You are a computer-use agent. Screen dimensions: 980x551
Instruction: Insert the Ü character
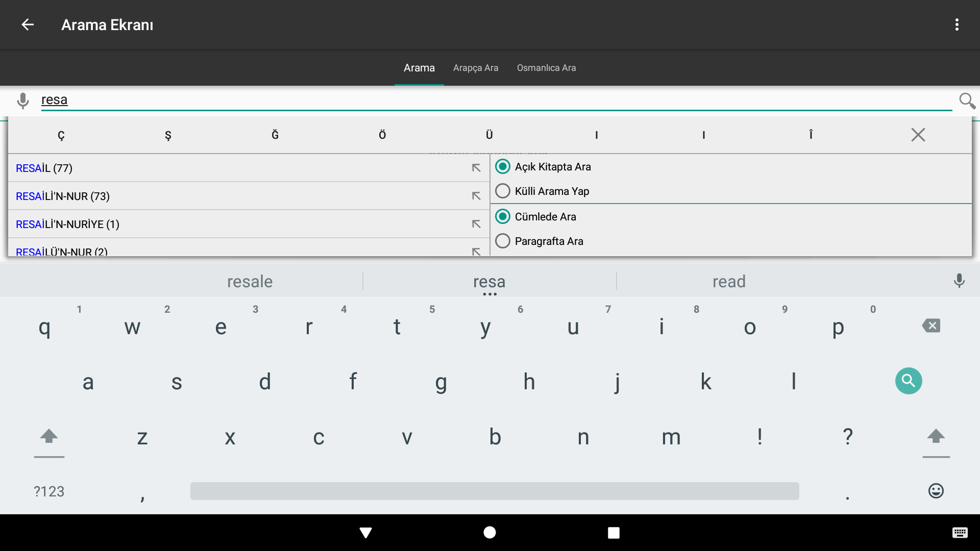pos(489,135)
